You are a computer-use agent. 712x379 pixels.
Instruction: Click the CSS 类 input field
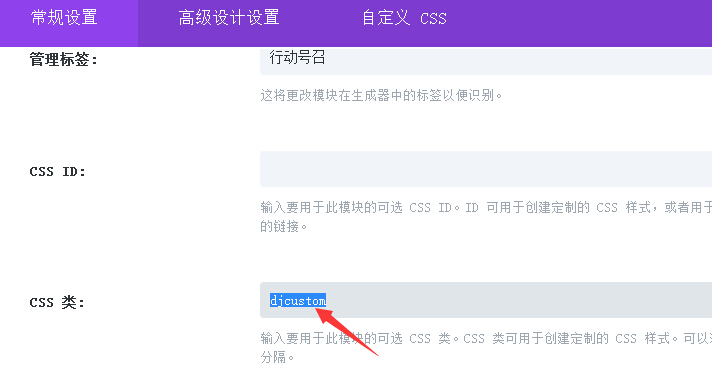486,300
